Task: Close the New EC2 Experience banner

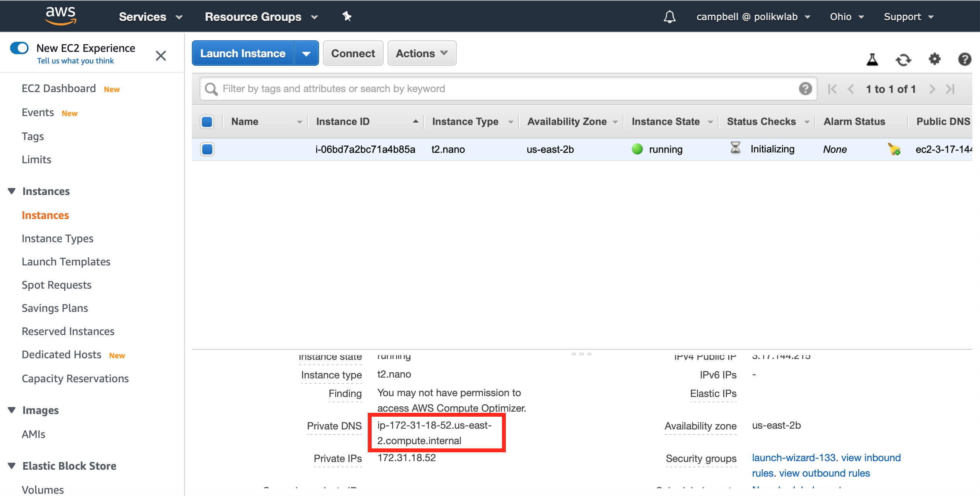Action: 161,56
